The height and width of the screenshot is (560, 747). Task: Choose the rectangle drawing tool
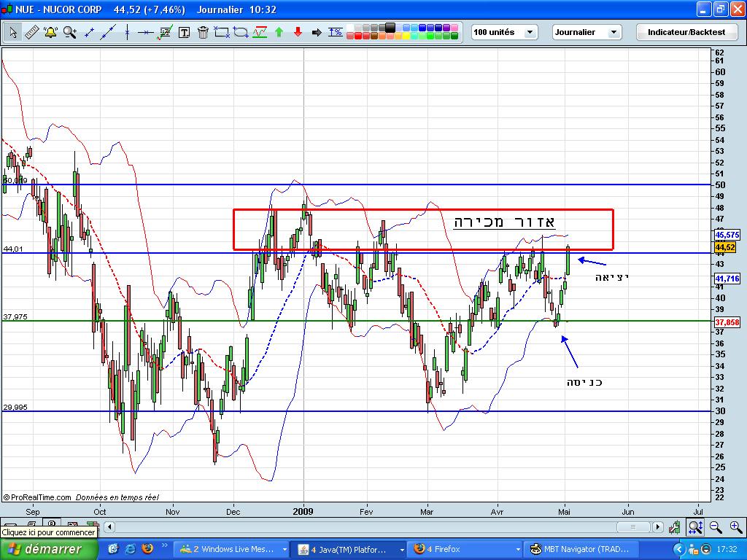tap(222, 32)
